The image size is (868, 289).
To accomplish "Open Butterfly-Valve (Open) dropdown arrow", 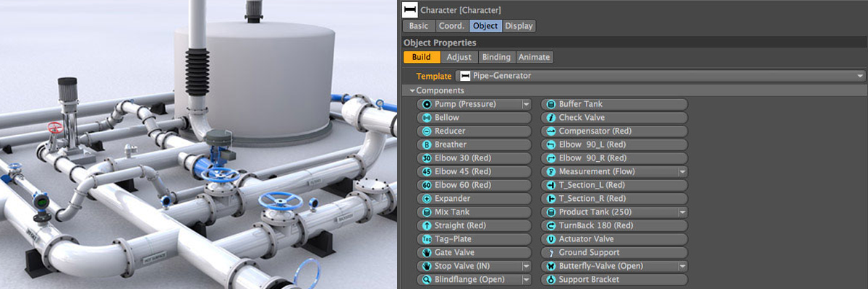I will pos(681,267).
